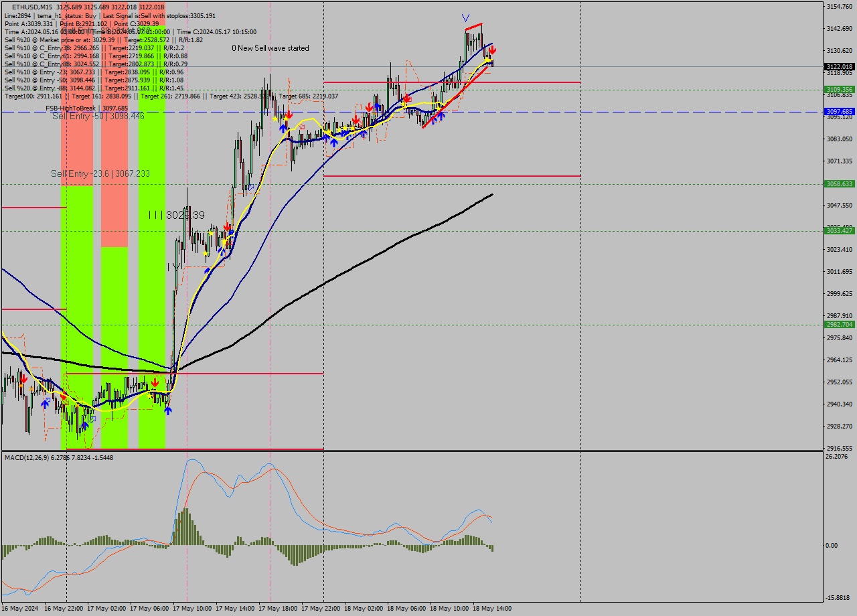The width and height of the screenshot is (857, 616).
Task: Click the blue up arrow at the chart's lowest right
Action: (167, 410)
